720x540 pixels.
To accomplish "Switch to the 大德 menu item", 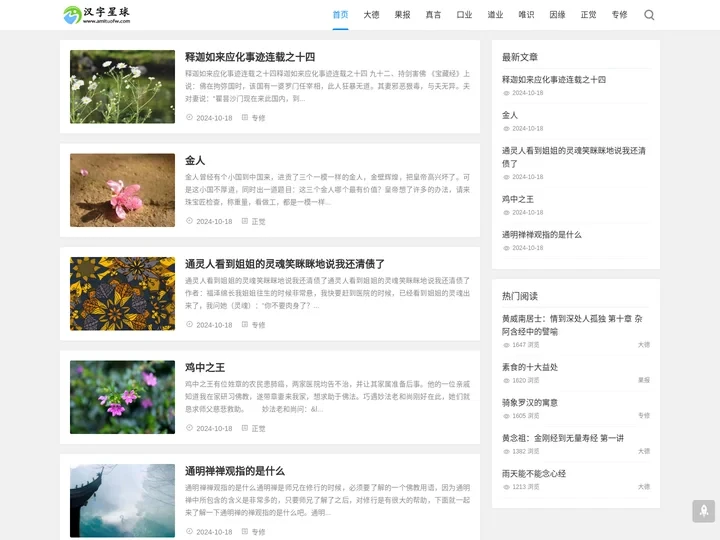I will tap(371, 15).
